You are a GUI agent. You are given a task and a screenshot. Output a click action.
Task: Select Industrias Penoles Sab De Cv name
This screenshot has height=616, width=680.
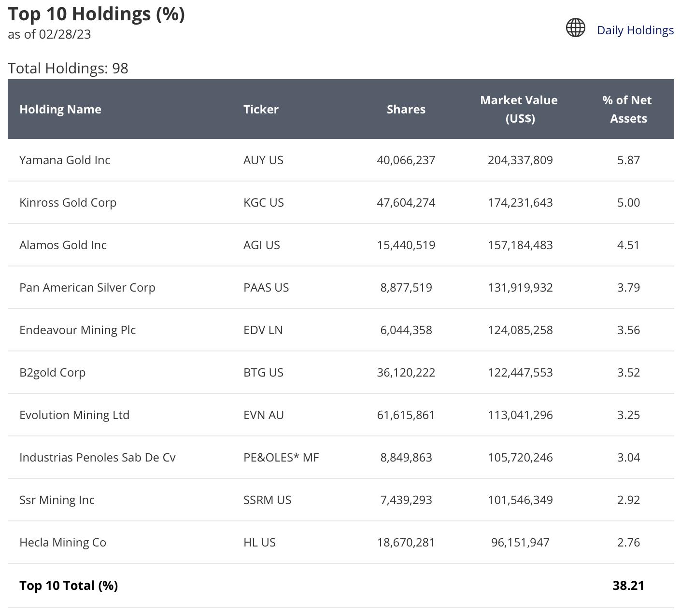98,457
